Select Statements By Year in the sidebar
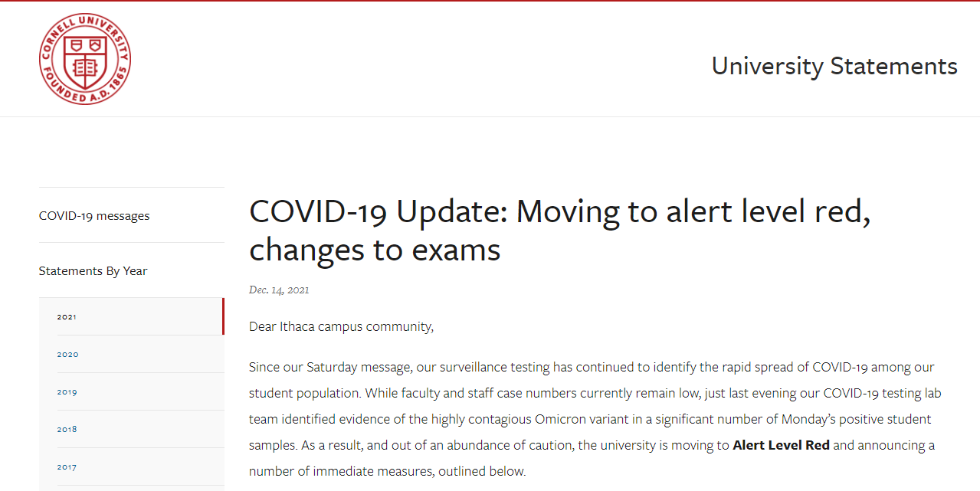The height and width of the screenshot is (491, 980). click(x=93, y=271)
